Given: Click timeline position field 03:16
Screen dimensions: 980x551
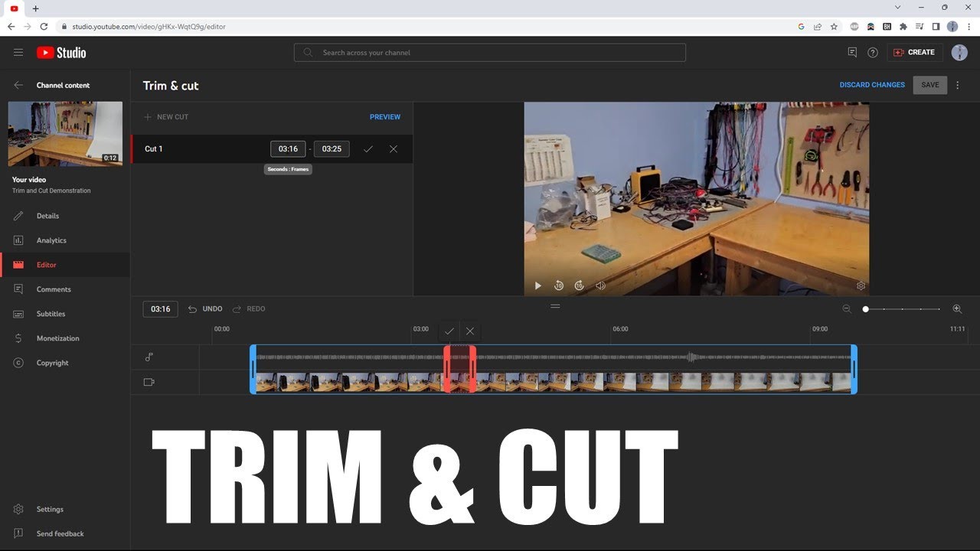Looking at the screenshot, I should 161,309.
